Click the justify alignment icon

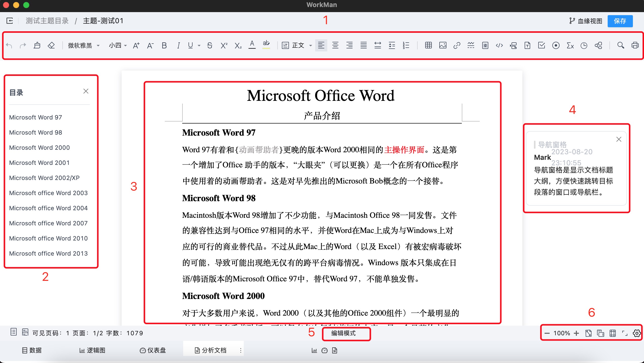364,45
